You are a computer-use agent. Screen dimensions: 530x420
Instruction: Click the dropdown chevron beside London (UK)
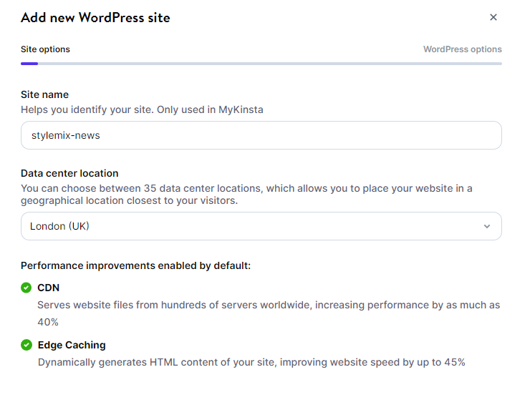[x=487, y=226]
